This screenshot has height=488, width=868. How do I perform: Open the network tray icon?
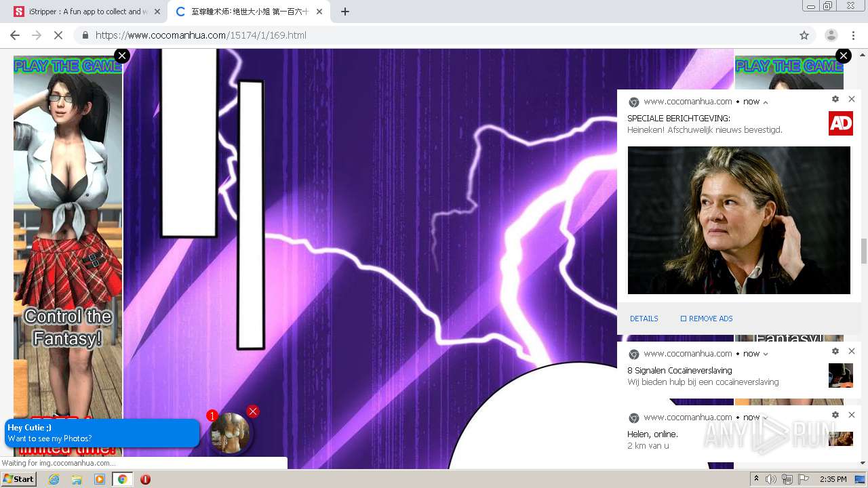[x=787, y=479]
